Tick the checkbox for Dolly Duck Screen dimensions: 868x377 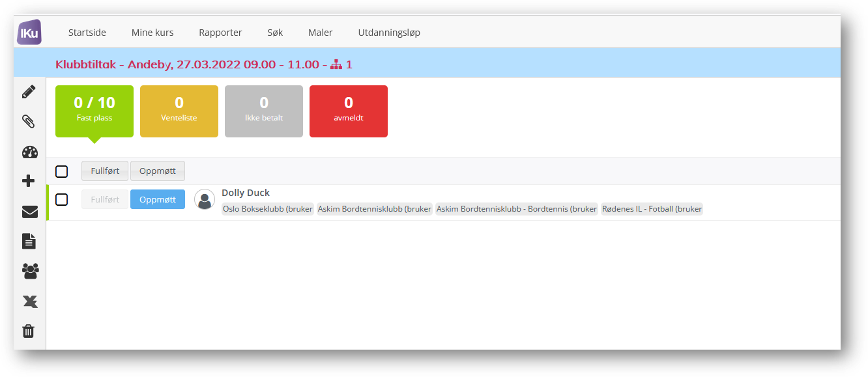61,199
